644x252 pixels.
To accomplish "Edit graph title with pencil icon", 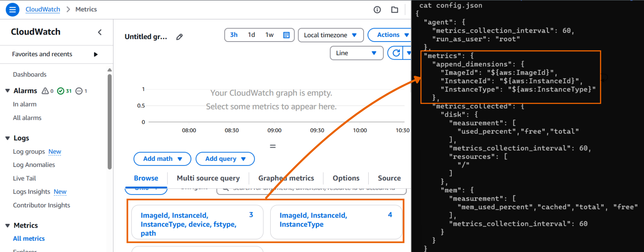I will tap(179, 37).
